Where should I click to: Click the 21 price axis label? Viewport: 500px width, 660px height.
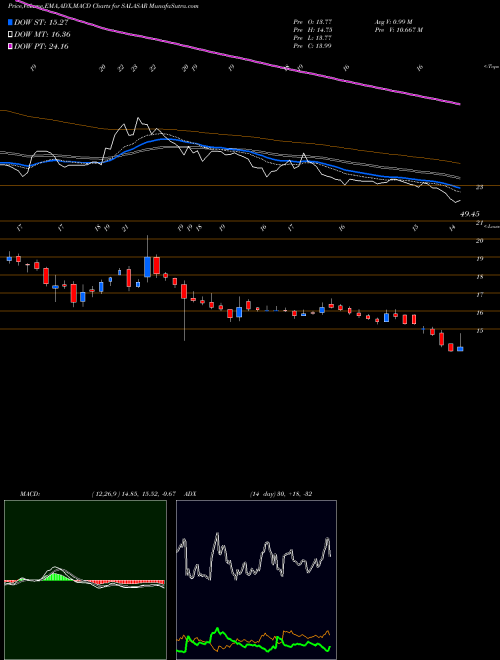(479, 223)
